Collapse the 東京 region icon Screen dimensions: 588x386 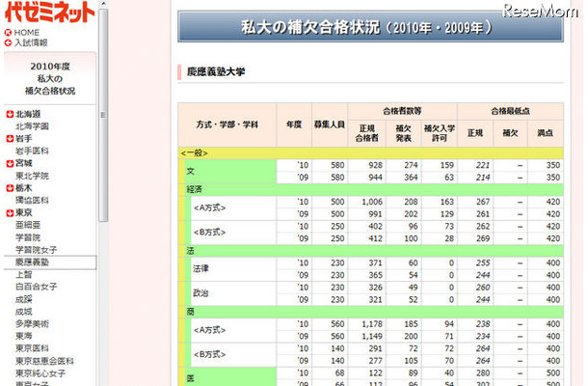point(11,213)
